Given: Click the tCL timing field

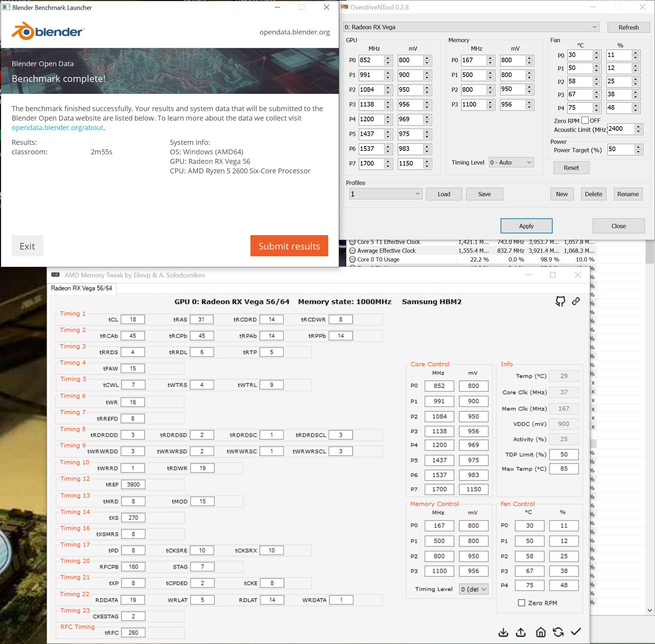Looking at the screenshot, I should (133, 319).
